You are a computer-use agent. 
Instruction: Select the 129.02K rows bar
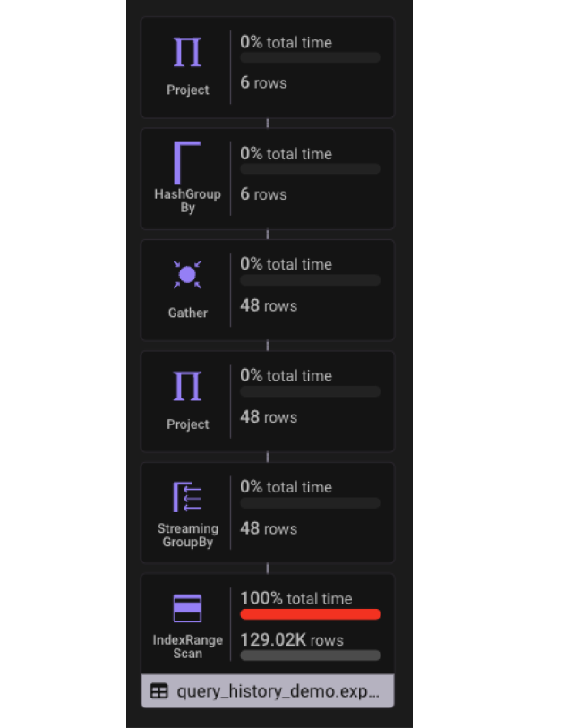tap(310, 655)
